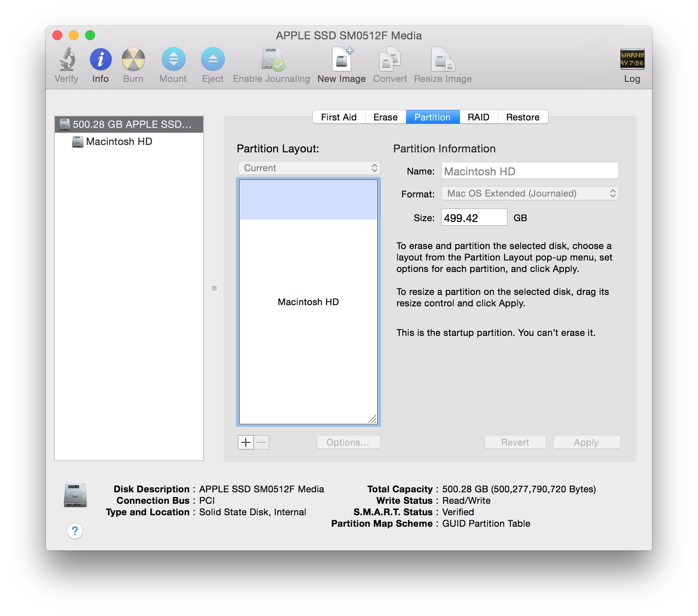Image resolution: width=698 pixels, height=616 pixels.
Task: Click the Revert button
Action: coord(515,442)
